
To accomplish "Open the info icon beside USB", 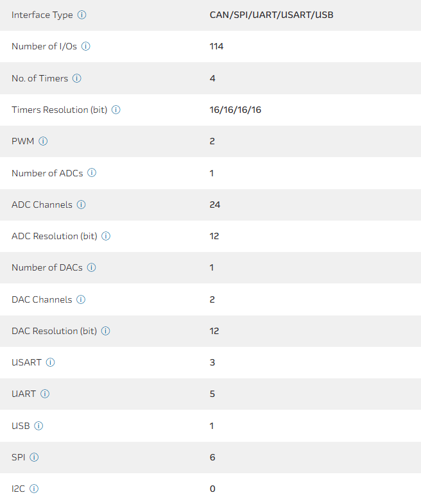I will (39, 426).
